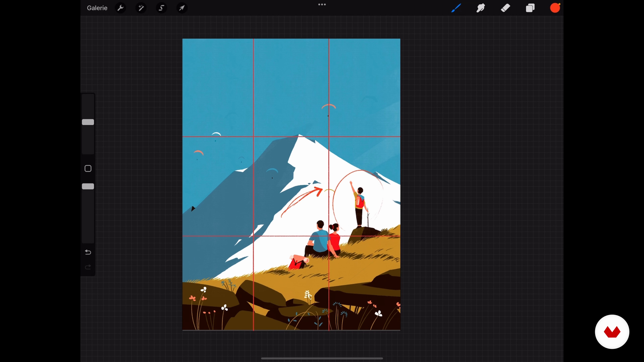Screen dimensions: 644x362
Task: Select the Brush tool
Action: [x=456, y=8]
